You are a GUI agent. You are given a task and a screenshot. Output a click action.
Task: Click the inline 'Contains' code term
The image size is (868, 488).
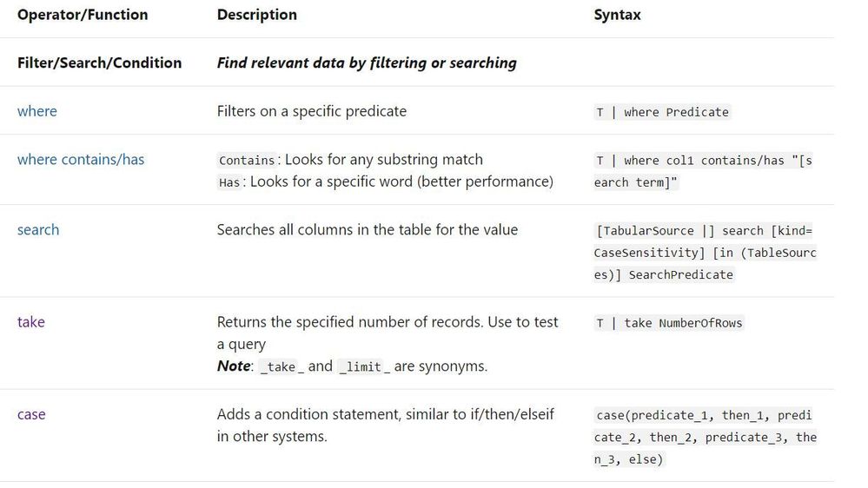pos(247,161)
